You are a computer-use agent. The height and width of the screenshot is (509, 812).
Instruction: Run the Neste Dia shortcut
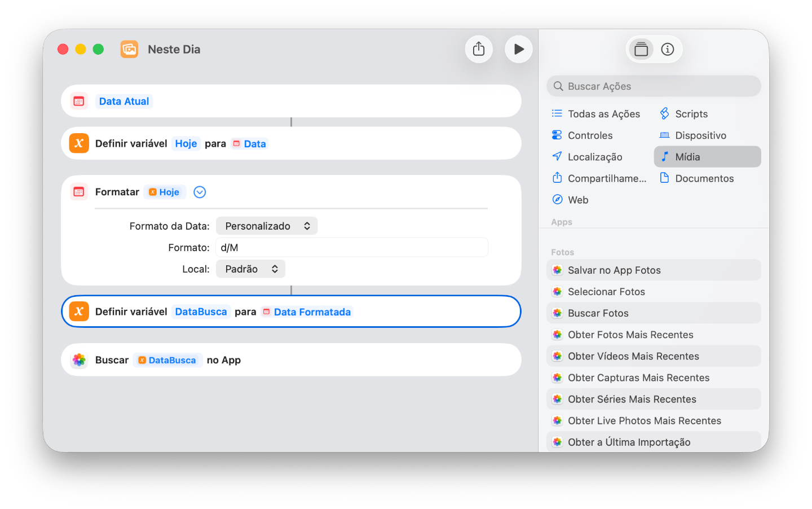point(518,49)
